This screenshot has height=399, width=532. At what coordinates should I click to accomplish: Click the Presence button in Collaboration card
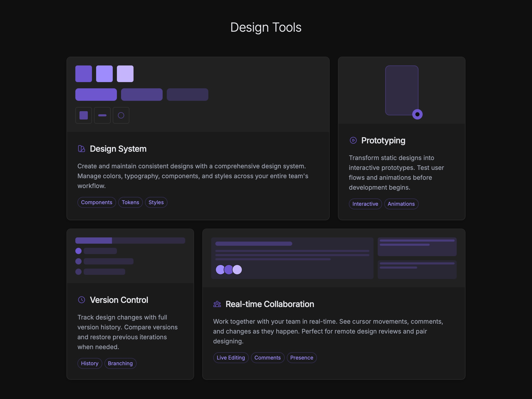[302, 358]
